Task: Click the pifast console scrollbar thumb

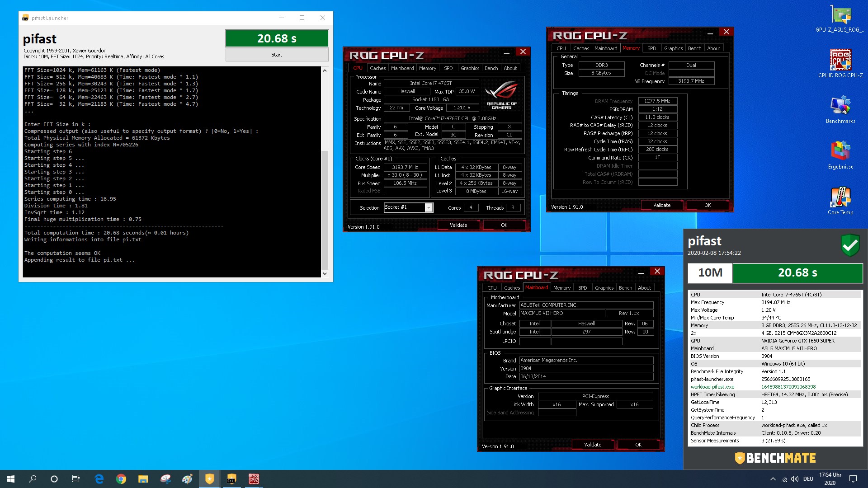Action: 325,210
